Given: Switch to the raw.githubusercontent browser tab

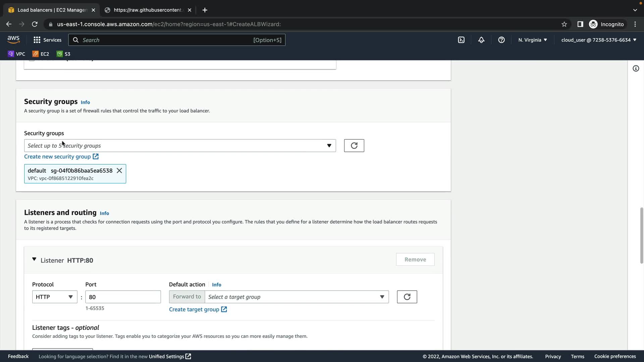Looking at the screenshot, I should [x=148, y=10].
